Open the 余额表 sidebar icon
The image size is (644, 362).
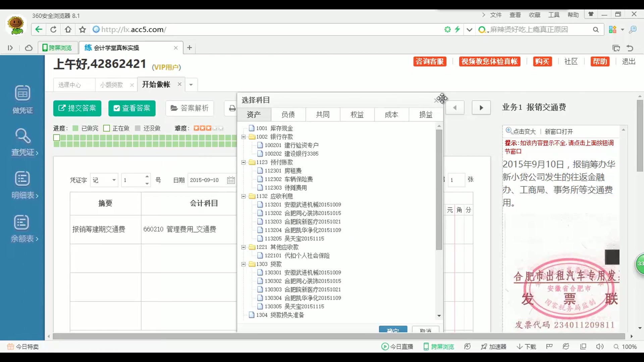tap(22, 222)
